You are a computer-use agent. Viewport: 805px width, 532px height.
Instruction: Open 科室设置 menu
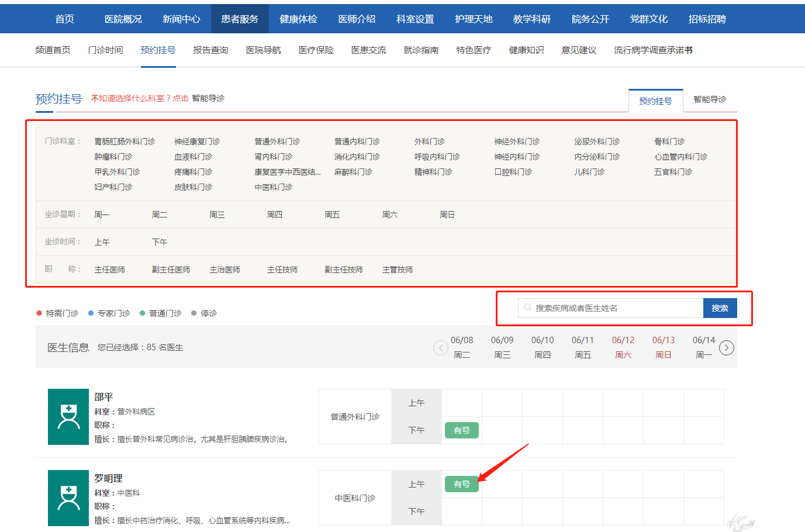(415, 19)
